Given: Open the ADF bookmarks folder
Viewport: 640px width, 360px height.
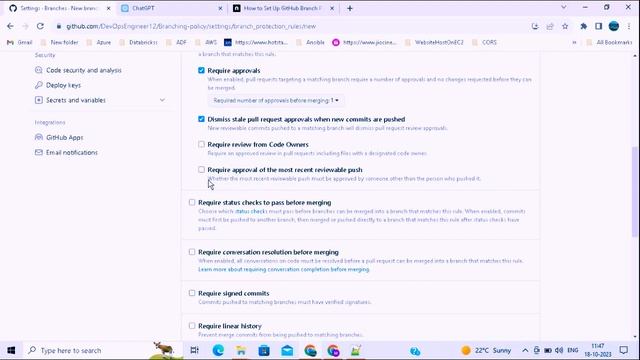Looking at the screenshot, I should [176, 42].
